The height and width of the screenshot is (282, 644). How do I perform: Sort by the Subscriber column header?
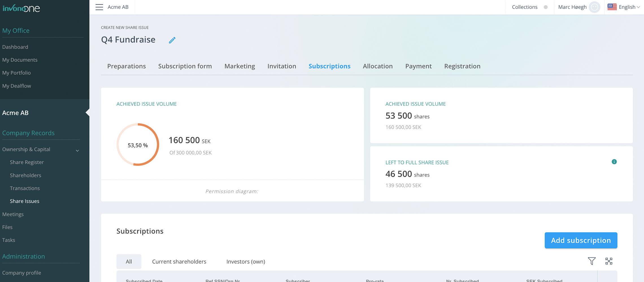[x=298, y=280]
